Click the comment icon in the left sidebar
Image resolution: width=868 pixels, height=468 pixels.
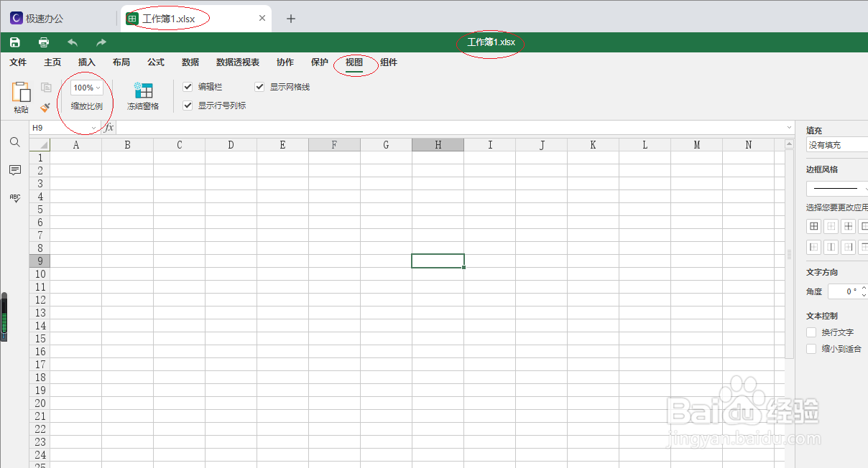pos(14,170)
